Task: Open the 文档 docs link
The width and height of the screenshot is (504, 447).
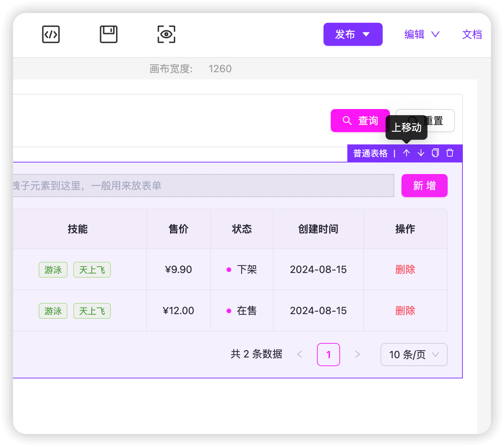Action: click(472, 34)
